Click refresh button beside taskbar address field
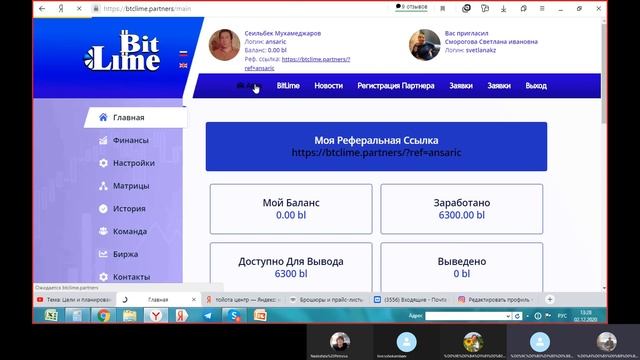Screen dimensions: 640x360 tap(518, 316)
